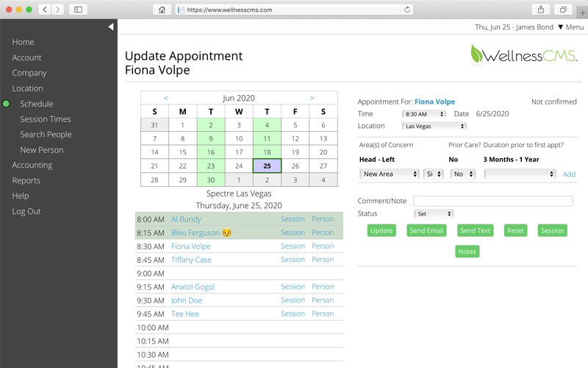Screen dimensions: 588x368
Task: Collapse the sidebar with the white triangle
Action: [x=111, y=26]
